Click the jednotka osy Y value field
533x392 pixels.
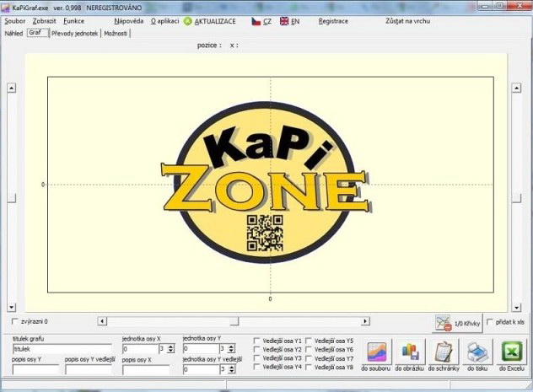pyautogui.click(x=201, y=349)
